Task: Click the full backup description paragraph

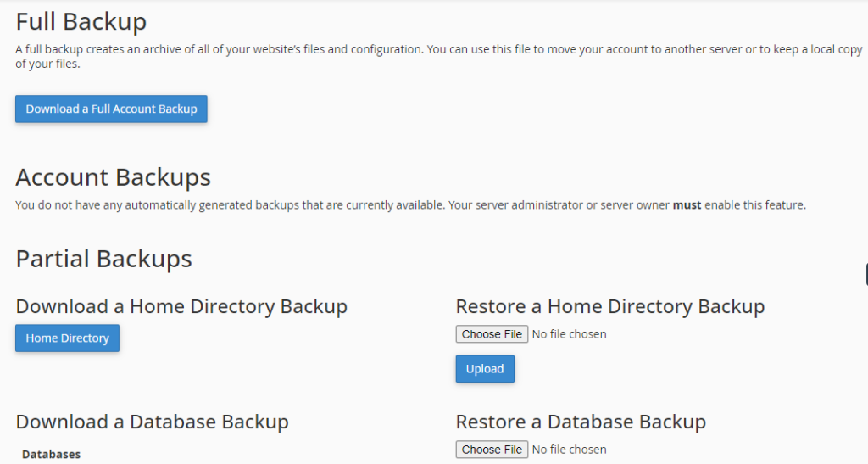Action: 438,57
